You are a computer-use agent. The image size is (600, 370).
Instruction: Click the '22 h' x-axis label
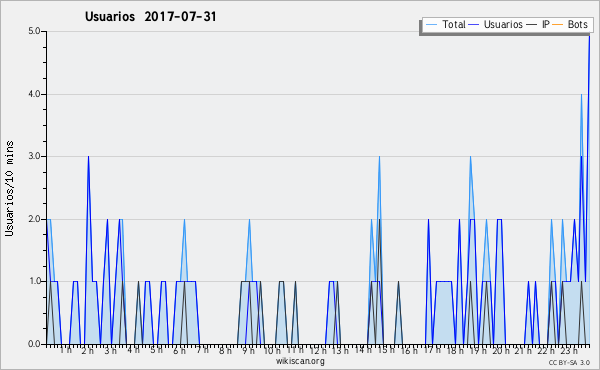(x=546, y=351)
